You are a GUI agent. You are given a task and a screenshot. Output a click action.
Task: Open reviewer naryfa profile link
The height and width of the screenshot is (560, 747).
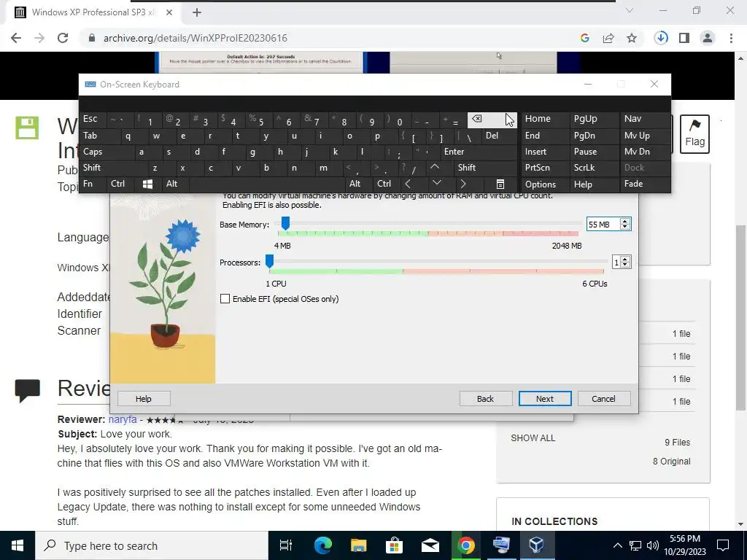pyautogui.click(x=123, y=420)
